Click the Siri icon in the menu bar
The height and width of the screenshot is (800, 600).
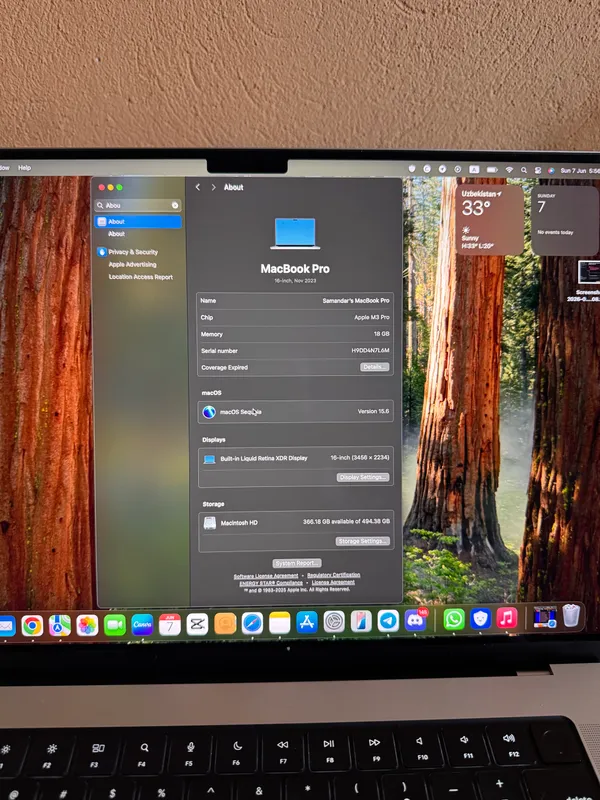tap(551, 170)
